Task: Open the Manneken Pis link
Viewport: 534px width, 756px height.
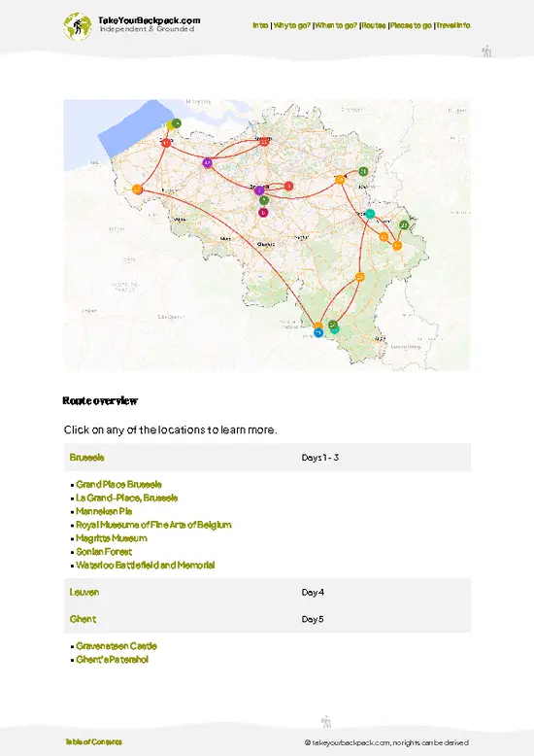Action: (104, 511)
